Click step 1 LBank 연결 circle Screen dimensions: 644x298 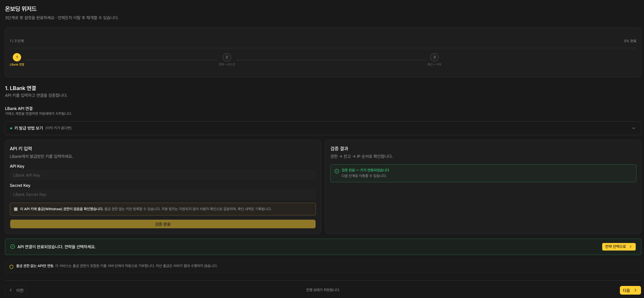[17, 57]
